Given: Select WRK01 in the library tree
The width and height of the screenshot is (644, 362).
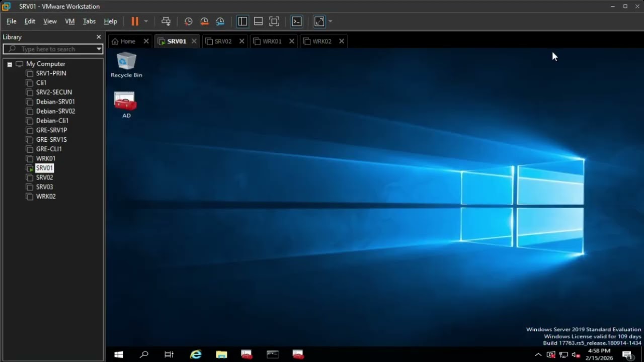Looking at the screenshot, I should pos(46,159).
